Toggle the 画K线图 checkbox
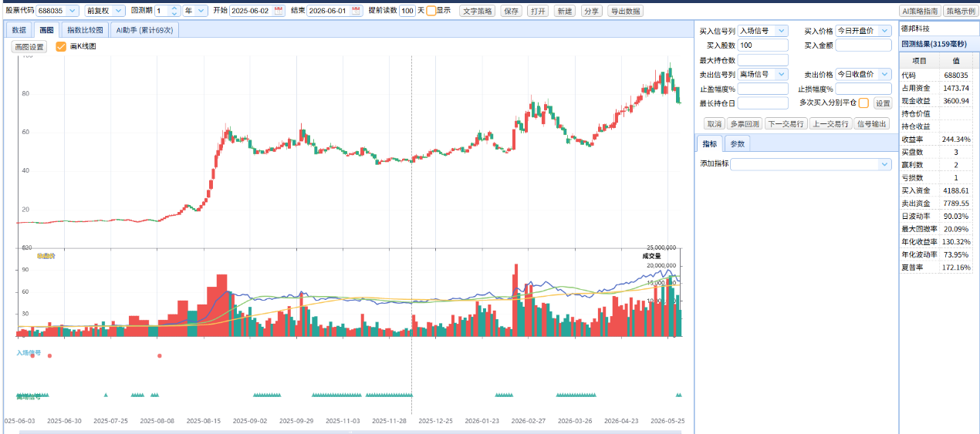 pyautogui.click(x=61, y=46)
